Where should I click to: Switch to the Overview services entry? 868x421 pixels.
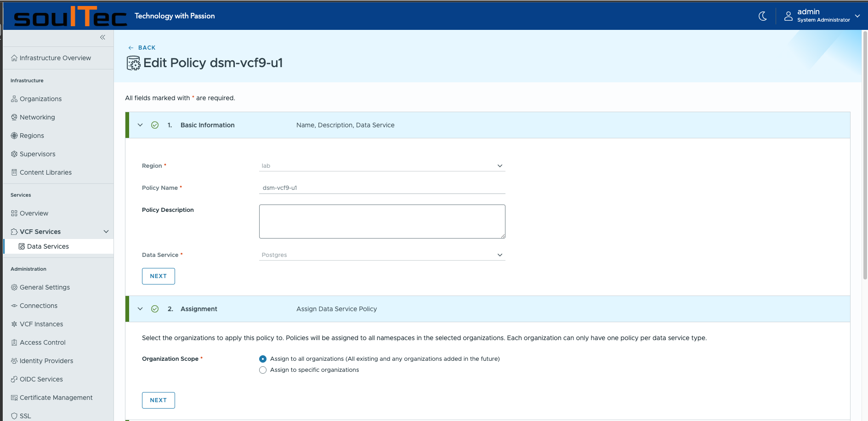click(x=34, y=213)
